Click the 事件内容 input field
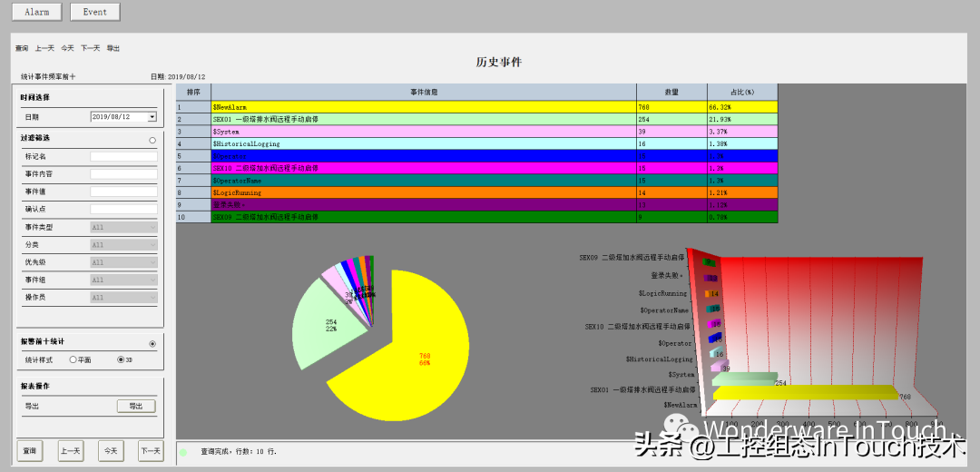 (x=123, y=174)
